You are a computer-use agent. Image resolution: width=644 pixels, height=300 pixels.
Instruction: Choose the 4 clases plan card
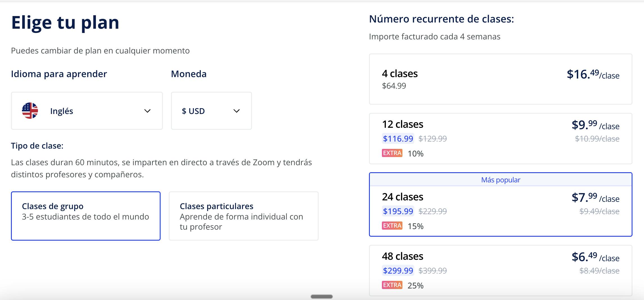501,79
